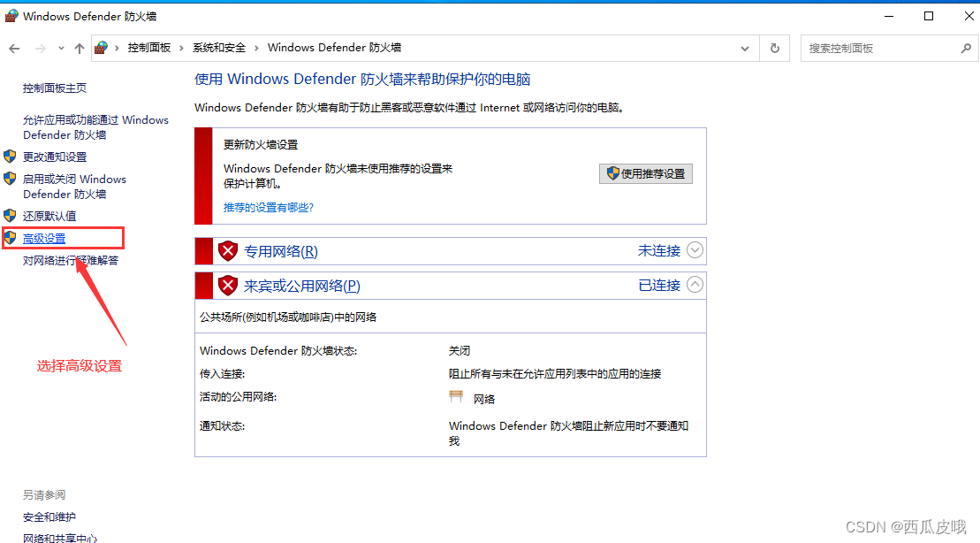Screen dimensions: 980x543
Task: Click the 更新防火墙设置 heading text
Action: (x=261, y=144)
